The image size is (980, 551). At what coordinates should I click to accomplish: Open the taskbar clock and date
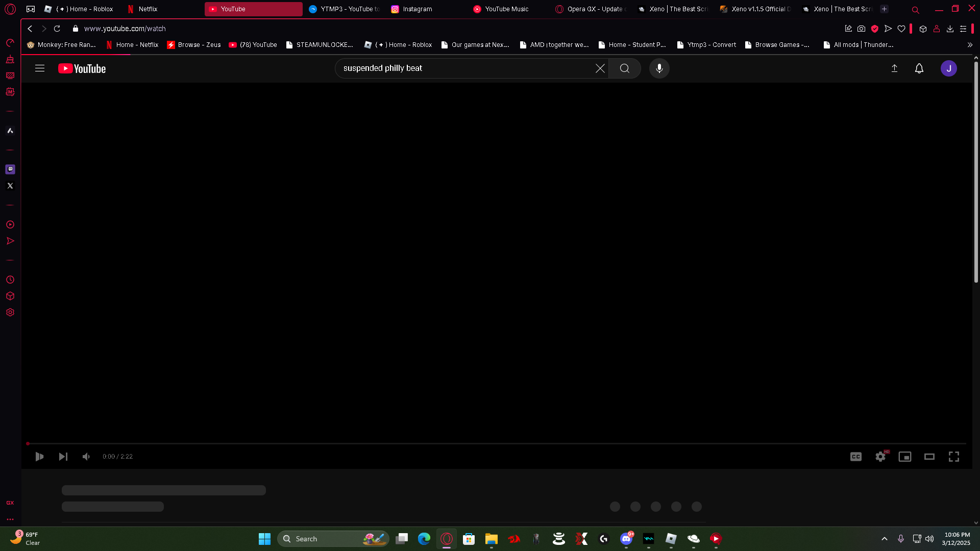coord(957,539)
